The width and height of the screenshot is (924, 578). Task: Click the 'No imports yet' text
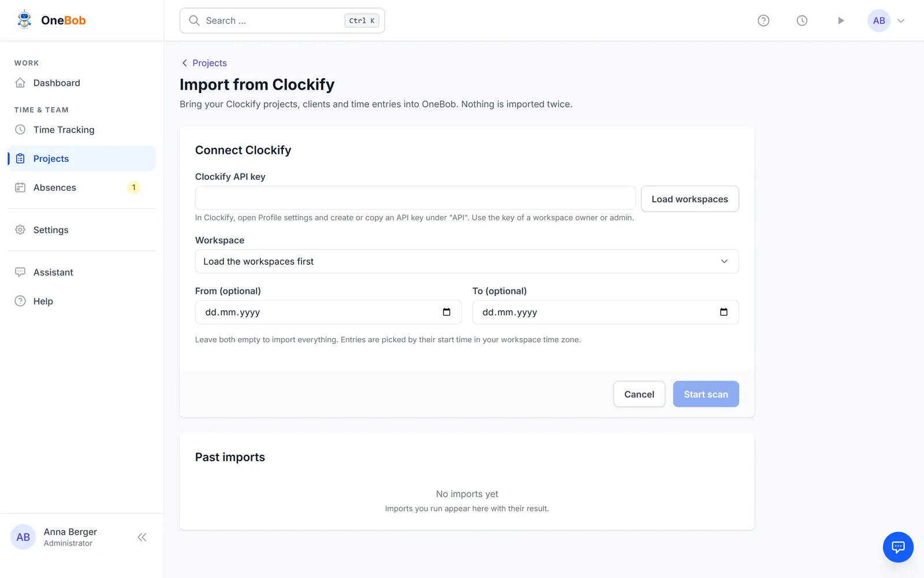(x=467, y=494)
